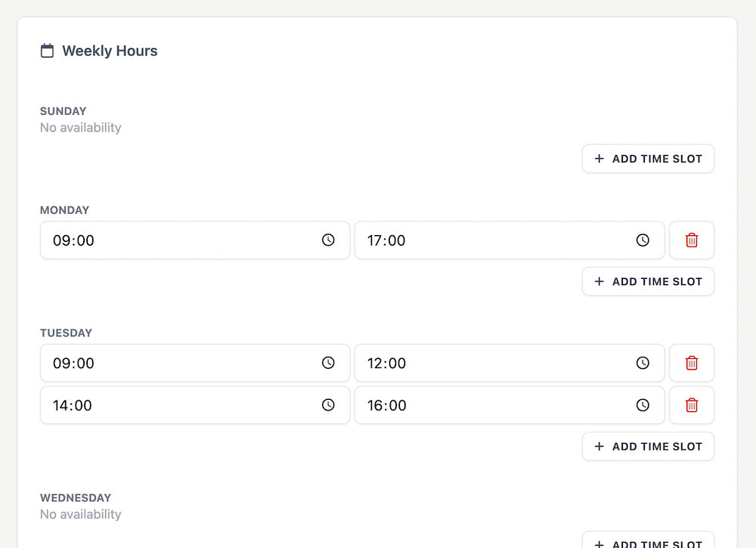Click the Weekly Hours calendar icon
The width and height of the screenshot is (756, 548).
pos(47,51)
